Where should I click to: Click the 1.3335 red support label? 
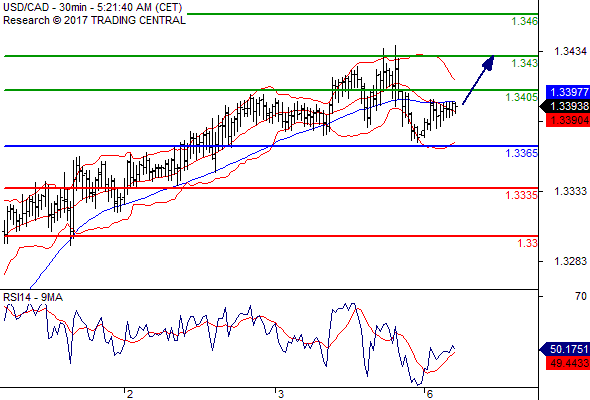(x=521, y=195)
